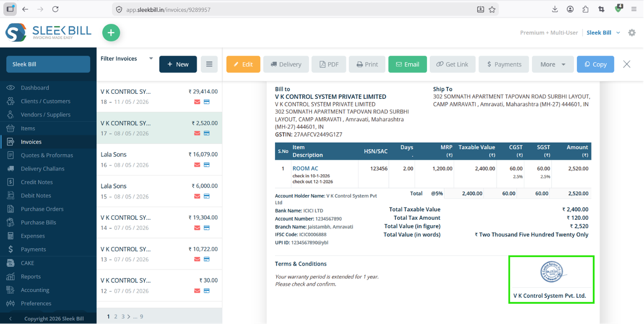Click the payment card icon for invoice 13
This screenshot has width=644, height=324.
tap(206, 260)
